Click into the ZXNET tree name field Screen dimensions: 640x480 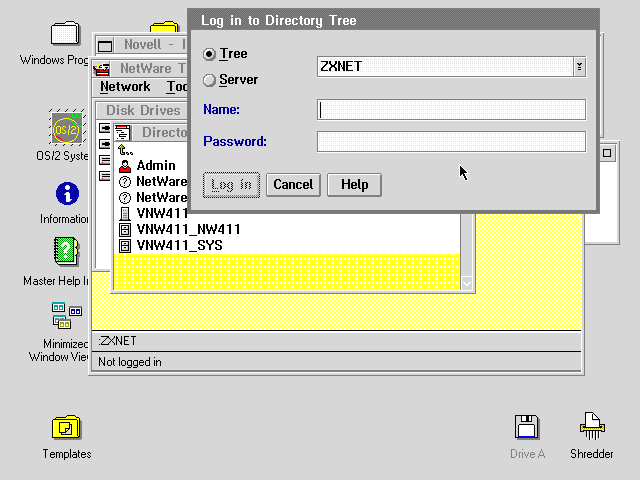[x=445, y=67]
